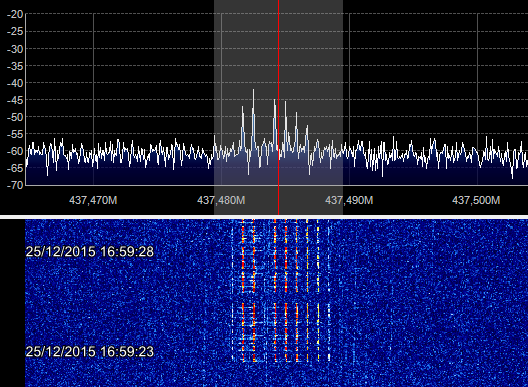Select the white divider between spectrum and waterfall
Image resolution: width=528 pixels, height=387 pixels.
tap(264, 217)
